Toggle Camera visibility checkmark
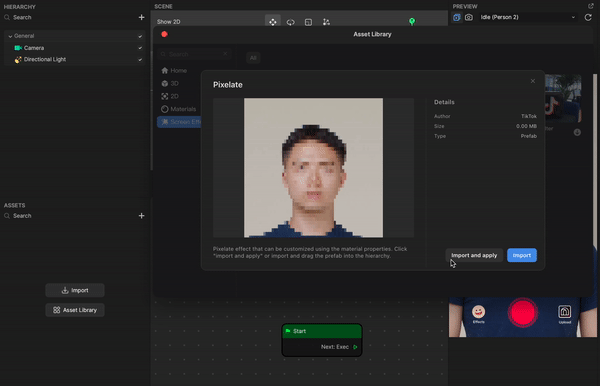 140,48
